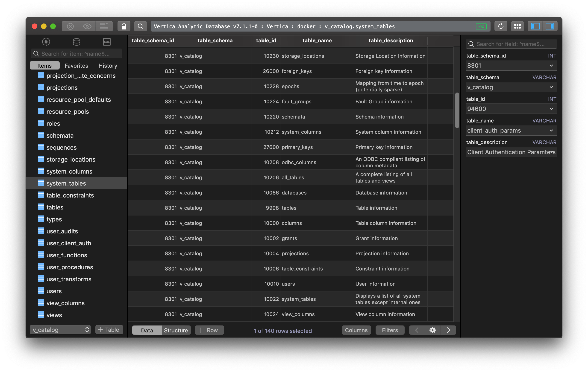The height and width of the screenshot is (372, 588).
Task: Click the eye preview icon in toolbar
Action: [87, 26]
